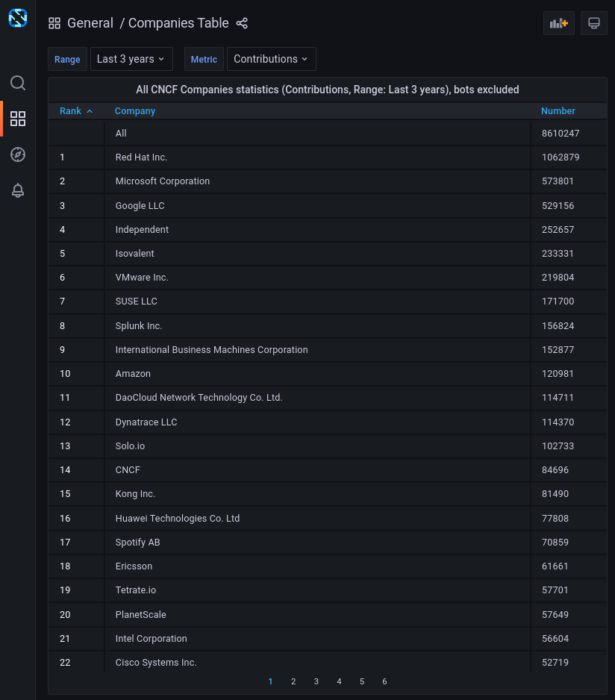
Task: Select the Splunk Inc. cell
Action: [317, 326]
